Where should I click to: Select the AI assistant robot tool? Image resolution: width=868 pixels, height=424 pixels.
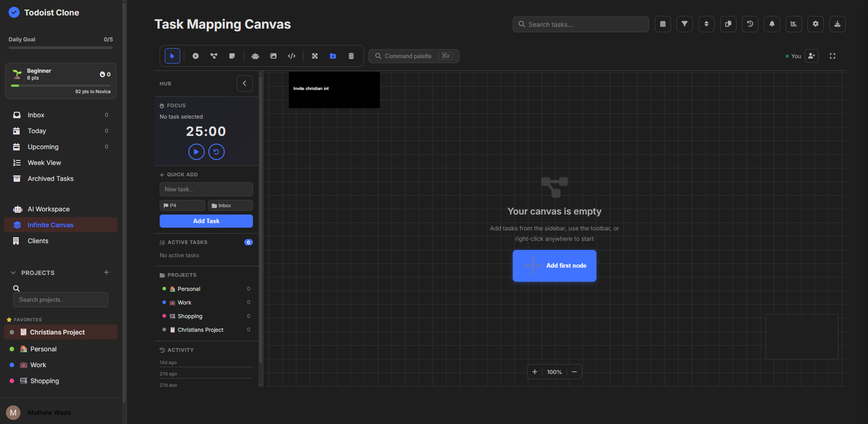(255, 56)
